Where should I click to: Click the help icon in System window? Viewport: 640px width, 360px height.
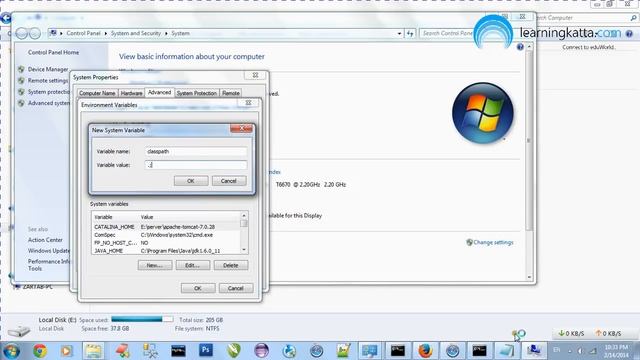(x=520, y=47)
